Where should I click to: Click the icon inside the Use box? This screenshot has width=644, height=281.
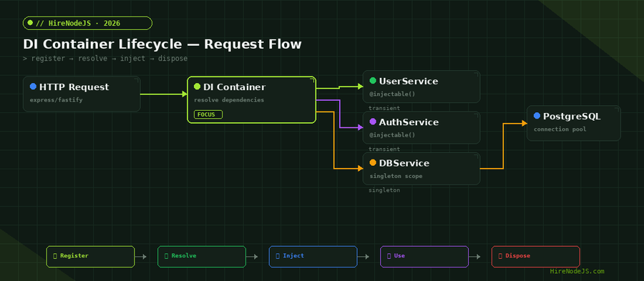pos(389,256)
